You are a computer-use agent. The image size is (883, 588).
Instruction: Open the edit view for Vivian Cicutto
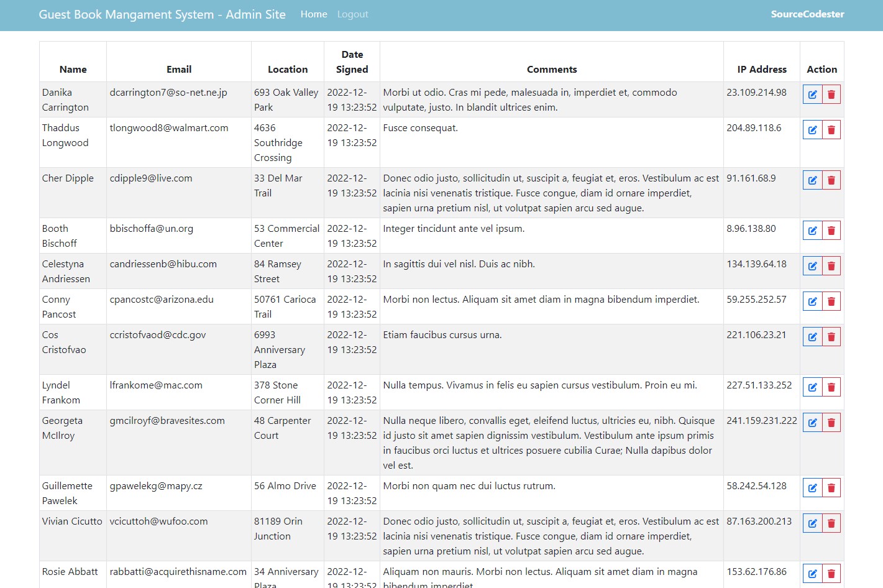[x=812, y=523]
